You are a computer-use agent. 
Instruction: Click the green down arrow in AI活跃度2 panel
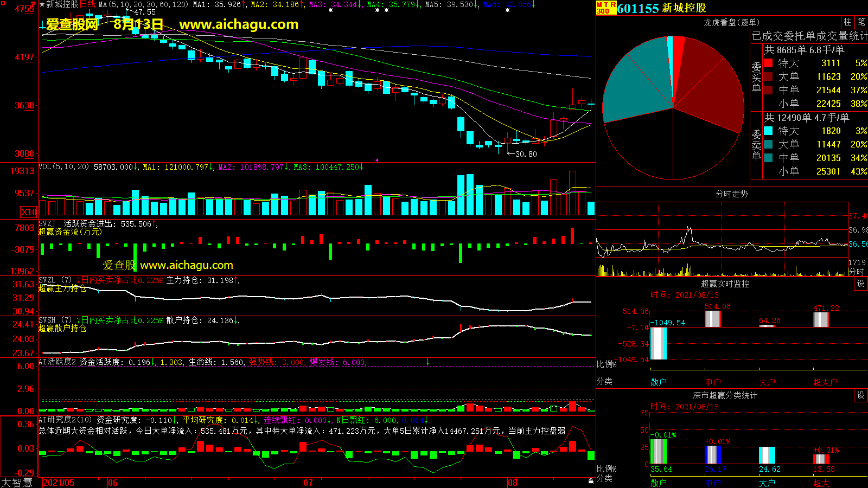coord(427,362)
